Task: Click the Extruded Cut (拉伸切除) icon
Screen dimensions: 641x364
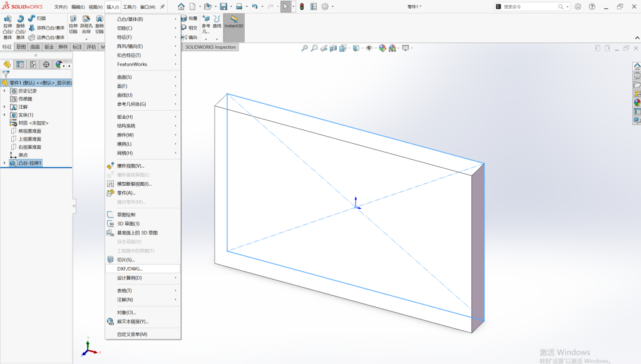Action: (x=73, y=19)
